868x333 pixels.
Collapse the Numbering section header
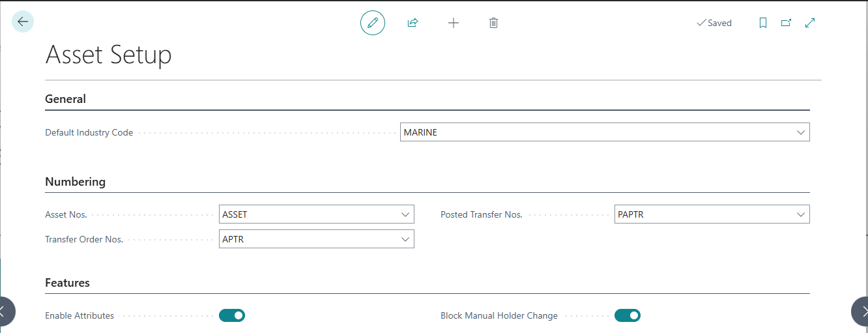75,182
